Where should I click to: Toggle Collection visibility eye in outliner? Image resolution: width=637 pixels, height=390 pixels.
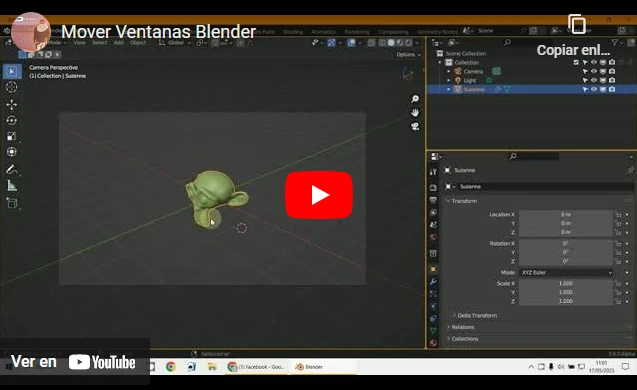594,62
